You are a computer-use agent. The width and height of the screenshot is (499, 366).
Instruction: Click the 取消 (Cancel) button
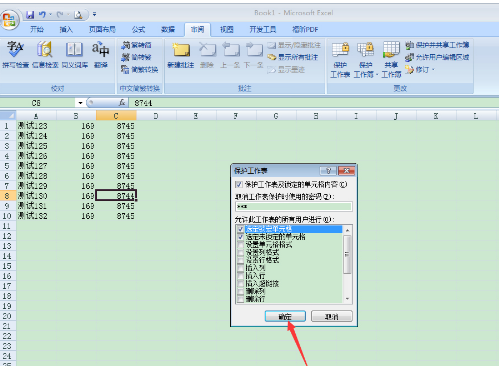332,316
